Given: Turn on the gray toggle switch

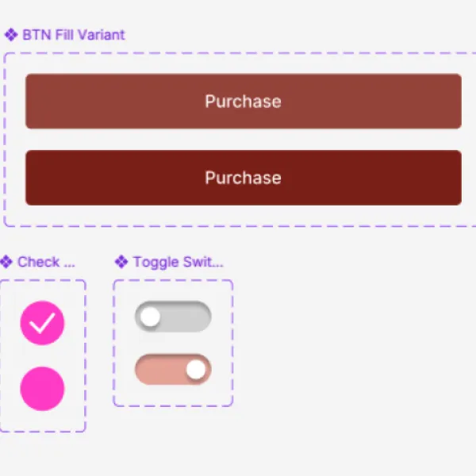Looking at the screenshot, I should (x=173, y=317).
